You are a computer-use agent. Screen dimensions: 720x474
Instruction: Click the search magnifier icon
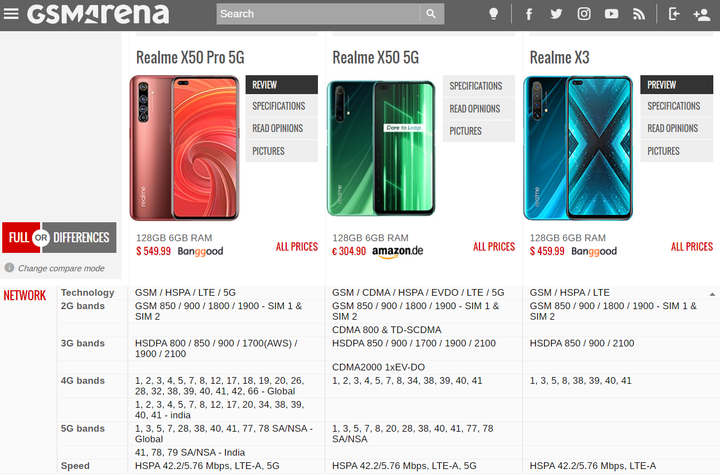click(x=431, y=14)
